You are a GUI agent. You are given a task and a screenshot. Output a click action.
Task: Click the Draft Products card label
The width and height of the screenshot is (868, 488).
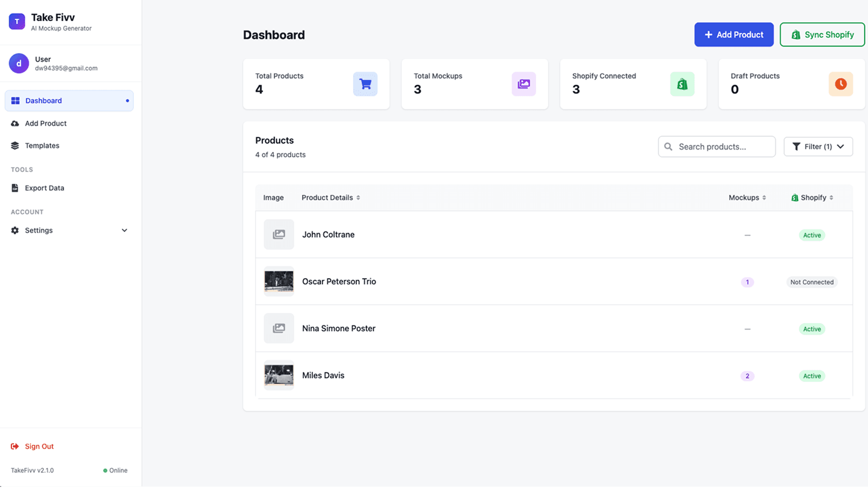pos(755,76)
